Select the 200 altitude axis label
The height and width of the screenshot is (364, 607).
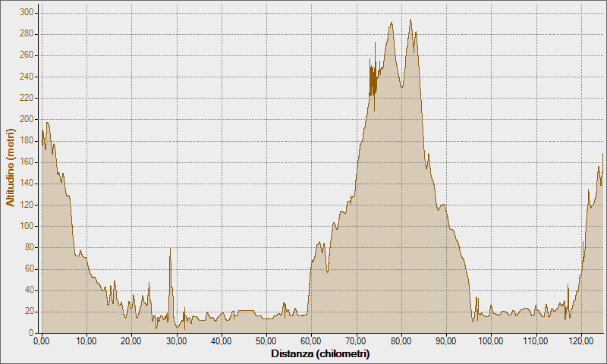tap(27, 119)
